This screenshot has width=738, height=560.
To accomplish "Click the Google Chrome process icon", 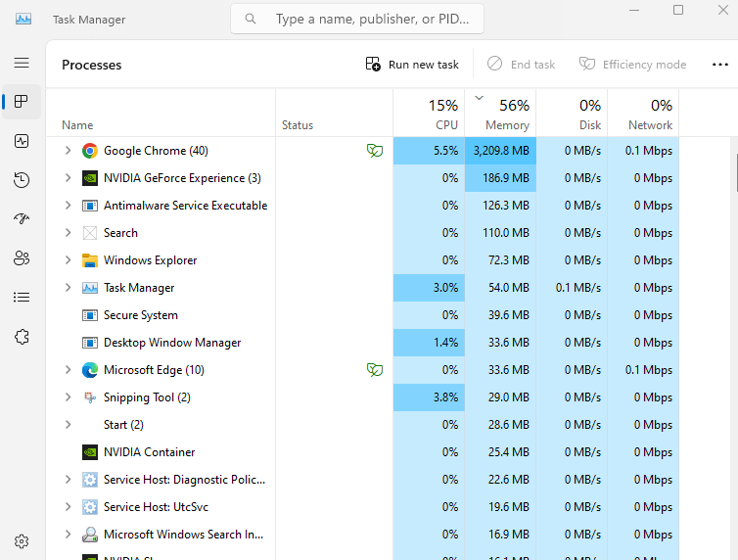I will (90, 151).
